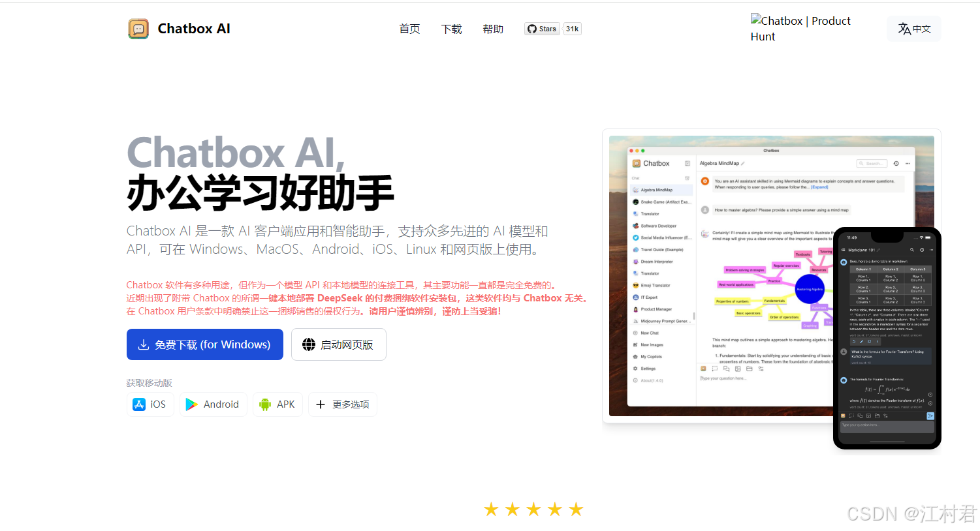
Task: Click the Android Google Play button
Action: 213,404
